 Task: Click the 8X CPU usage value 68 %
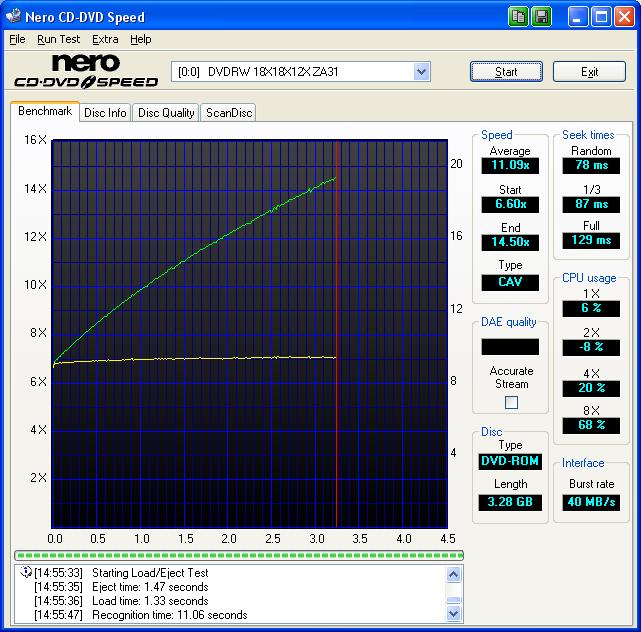(591, 425)
